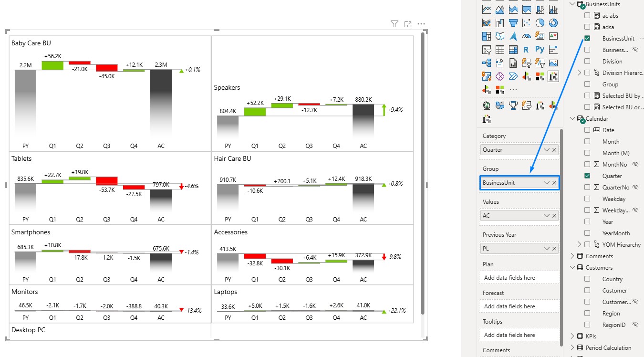
Task: Click the chart's vertical scrollbar
Action: pos(423,173)
